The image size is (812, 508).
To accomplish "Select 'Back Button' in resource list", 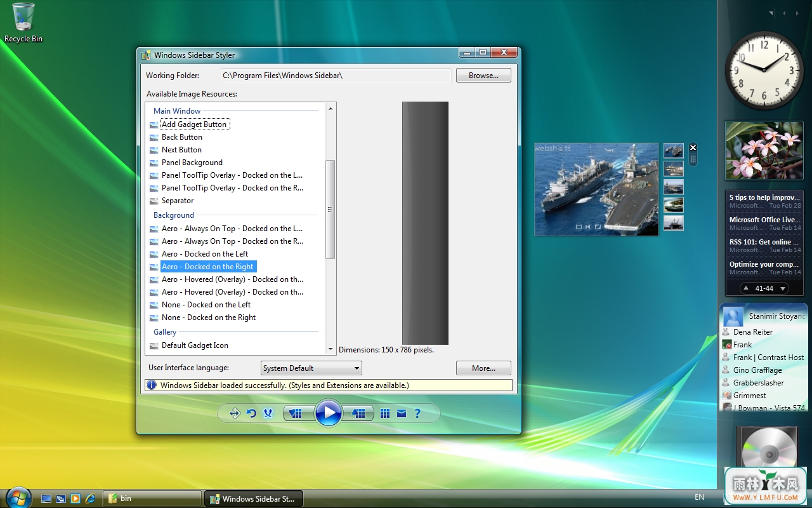I will [181, 137].
